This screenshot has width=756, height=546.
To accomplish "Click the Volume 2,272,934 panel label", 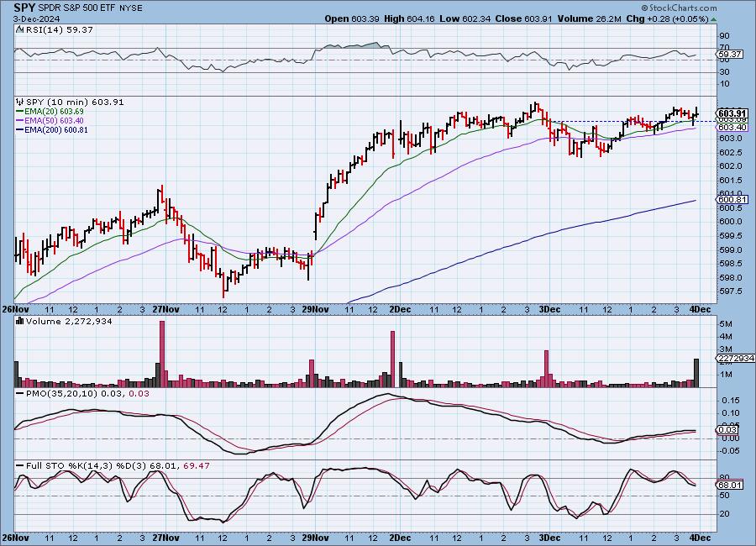I will pyautogui.click(x=69, y=321).
